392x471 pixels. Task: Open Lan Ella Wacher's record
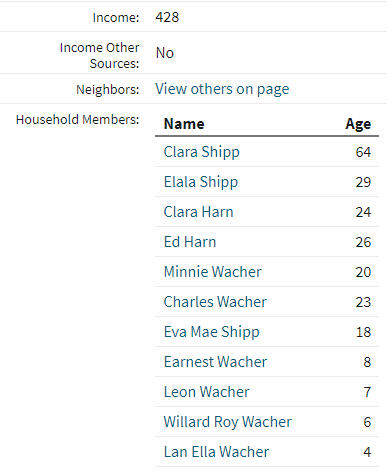point(216,452)
